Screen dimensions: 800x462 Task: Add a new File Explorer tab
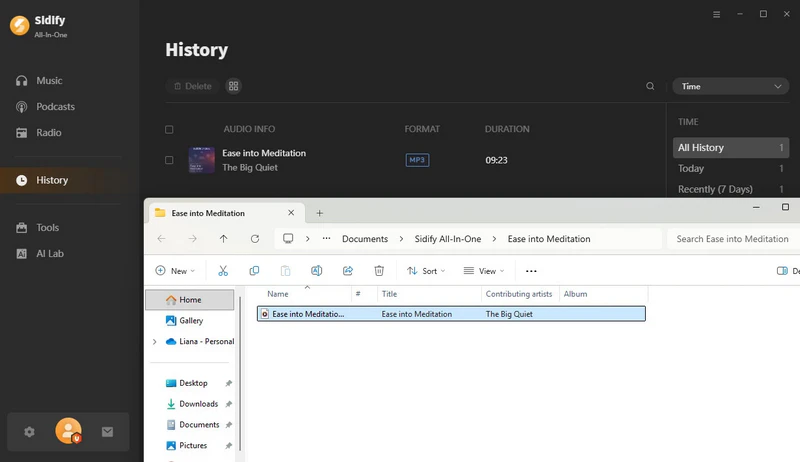coord(319,213)
